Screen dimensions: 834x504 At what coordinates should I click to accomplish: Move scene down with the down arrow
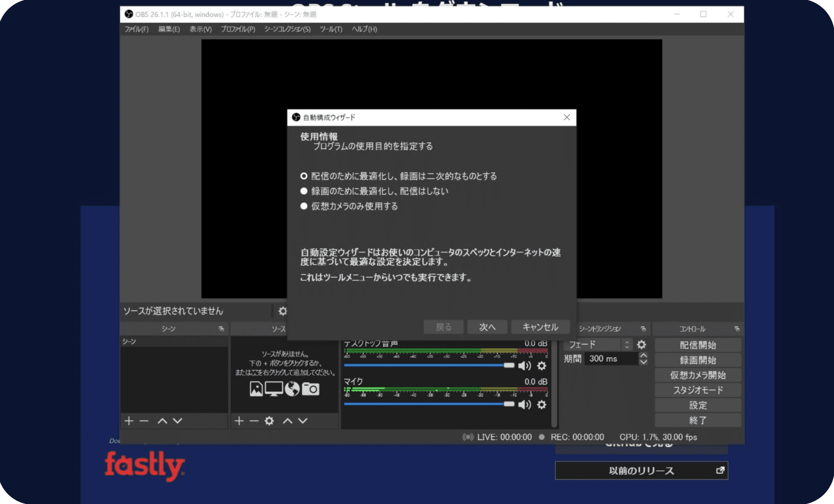[178, 421]
